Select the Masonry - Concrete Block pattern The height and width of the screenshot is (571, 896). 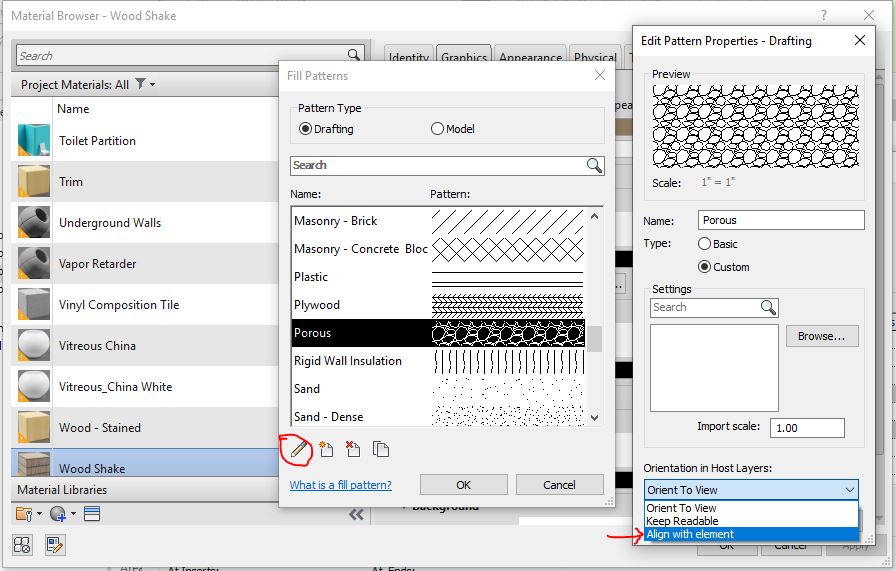438,249
